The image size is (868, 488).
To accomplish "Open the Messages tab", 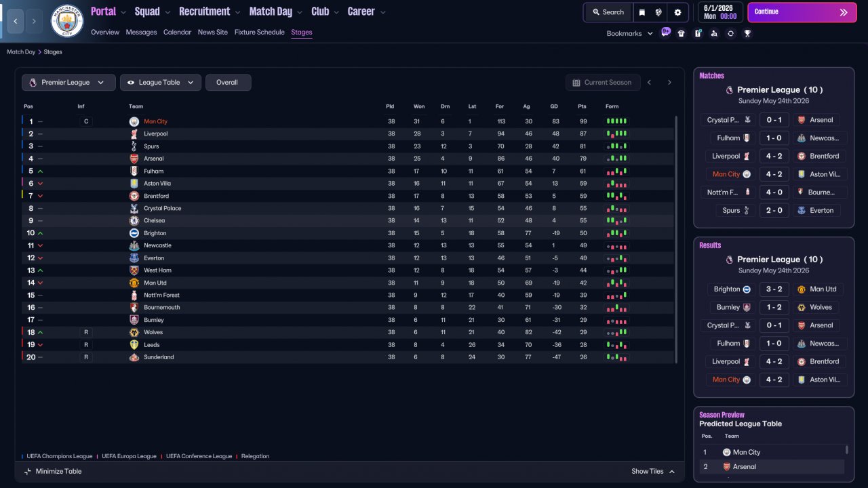I will coord(141,32).
